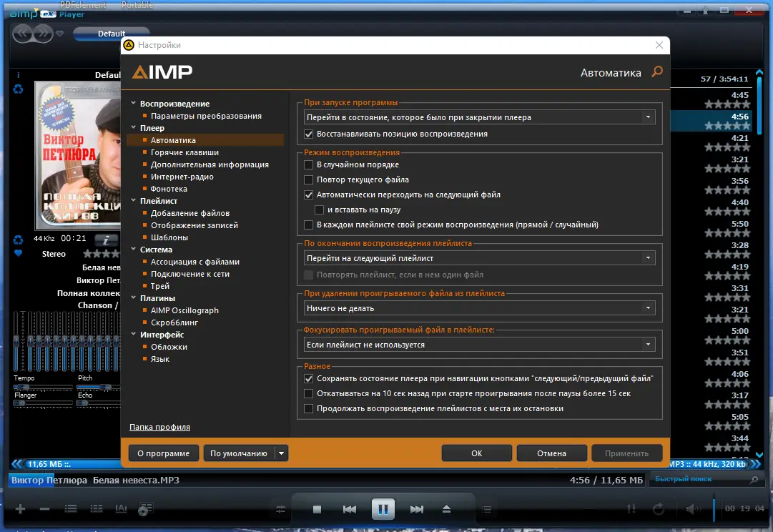The width and height of the screenshot is (773, 532).
Task: Skip to the next track
Action: [x=417, y=509]
